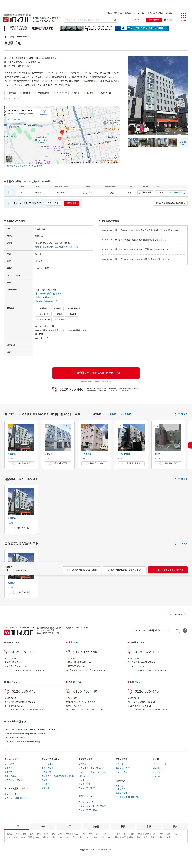Open 118件 new listings link

pyautogui.click(x=168, y=13)
